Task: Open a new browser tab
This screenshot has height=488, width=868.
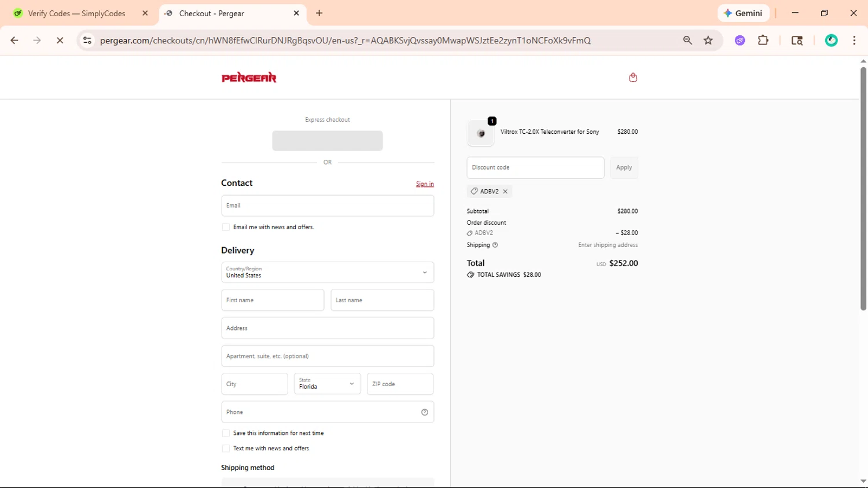Action: (319, 13)
